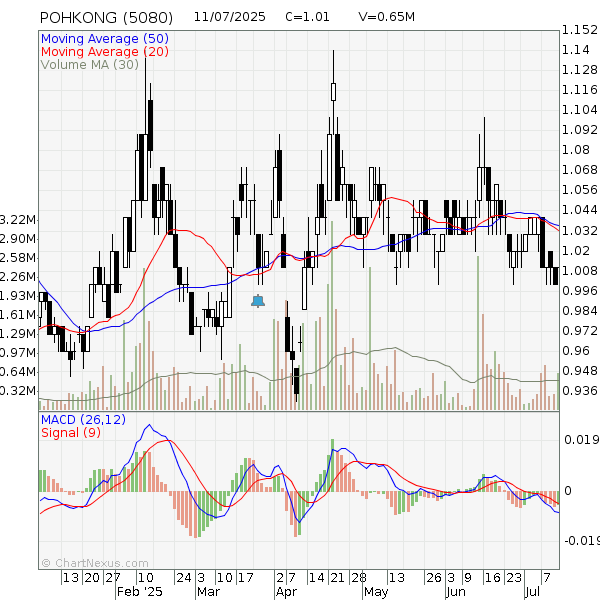Click the 1.104 price axis label

coord(579,110)
